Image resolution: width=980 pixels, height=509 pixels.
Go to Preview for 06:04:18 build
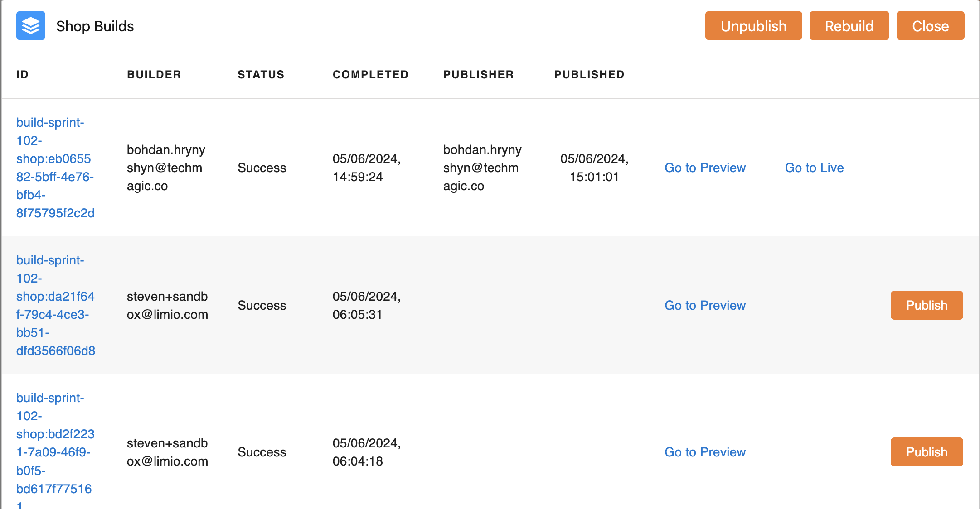pos(705,452)
